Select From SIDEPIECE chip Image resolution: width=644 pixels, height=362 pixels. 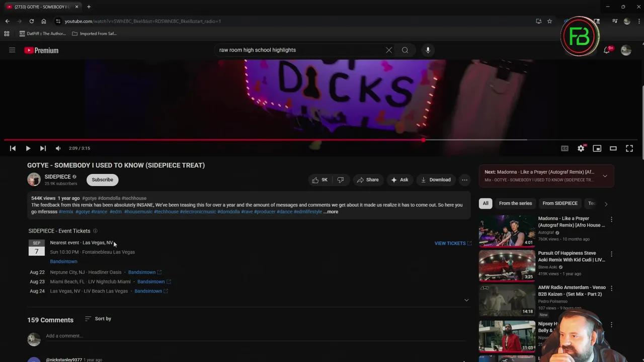pos(560,203)
